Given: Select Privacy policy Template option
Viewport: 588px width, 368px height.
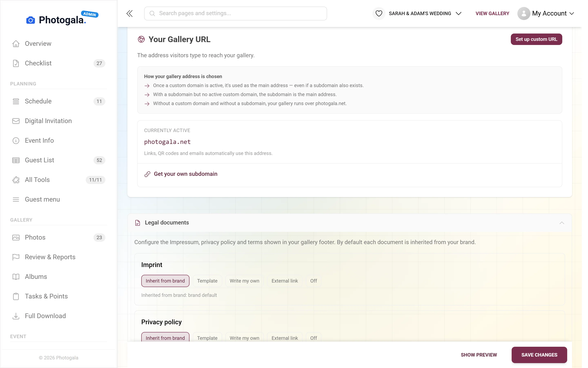Looking at the screenshot, I should 207,338.
